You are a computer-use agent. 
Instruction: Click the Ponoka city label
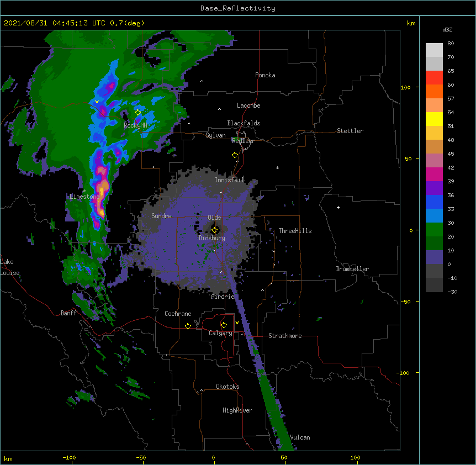265,75
